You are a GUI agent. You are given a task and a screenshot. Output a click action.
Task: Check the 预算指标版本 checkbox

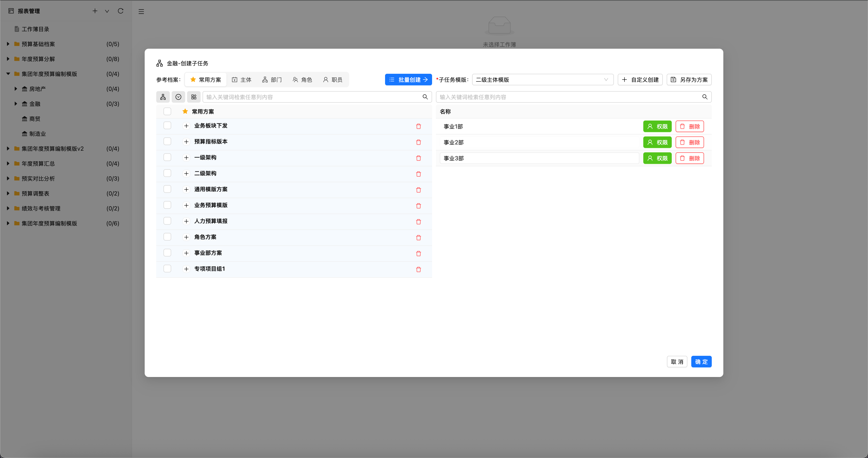point(167,141)
